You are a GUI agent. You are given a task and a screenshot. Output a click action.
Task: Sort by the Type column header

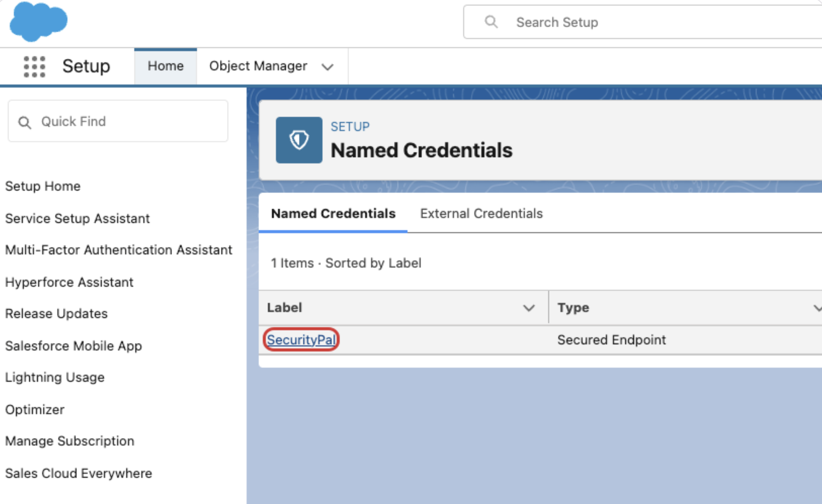(573, 308)
